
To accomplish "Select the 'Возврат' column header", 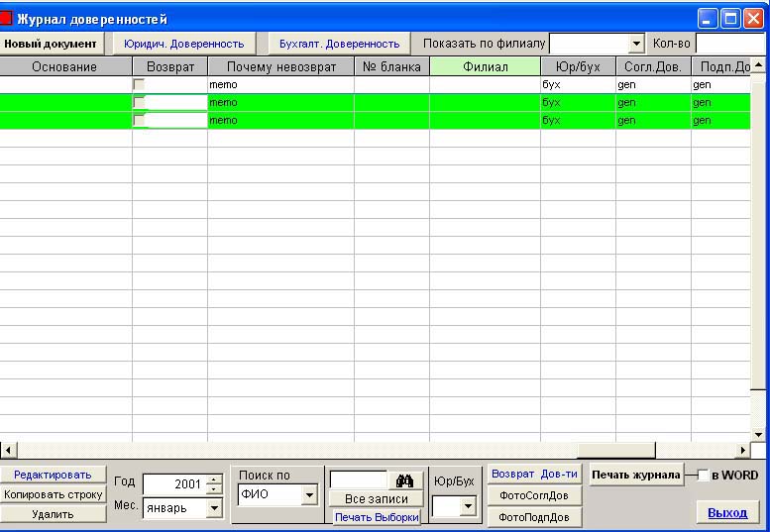I will pos(170,66).
